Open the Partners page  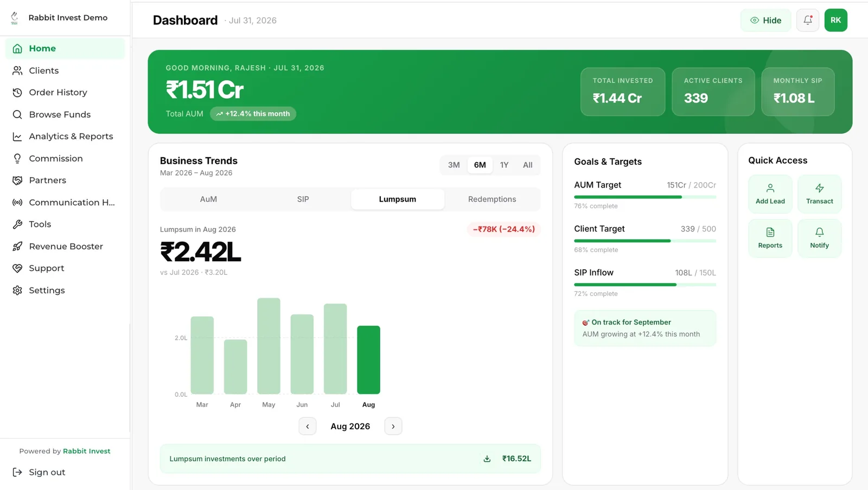pos(65,180)
